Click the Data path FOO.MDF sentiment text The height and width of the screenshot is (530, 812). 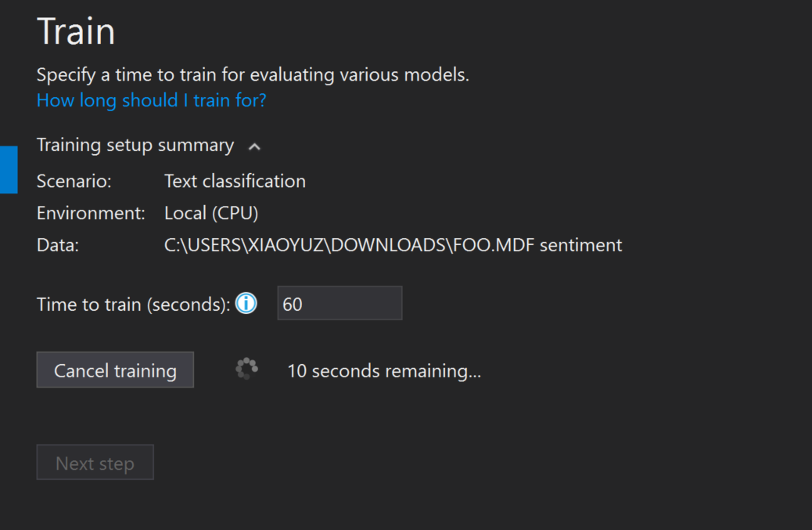(393, 244)
